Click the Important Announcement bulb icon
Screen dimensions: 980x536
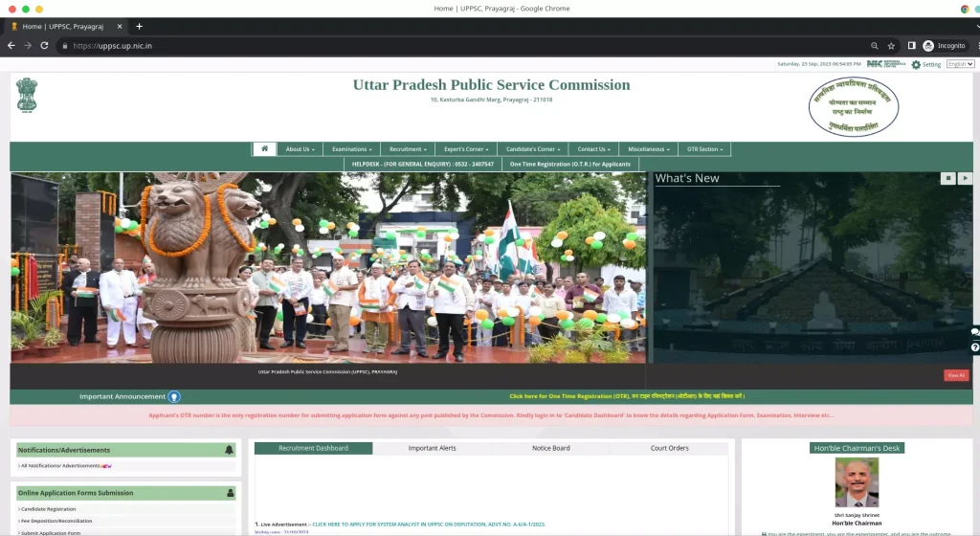(x=174, y=396)
